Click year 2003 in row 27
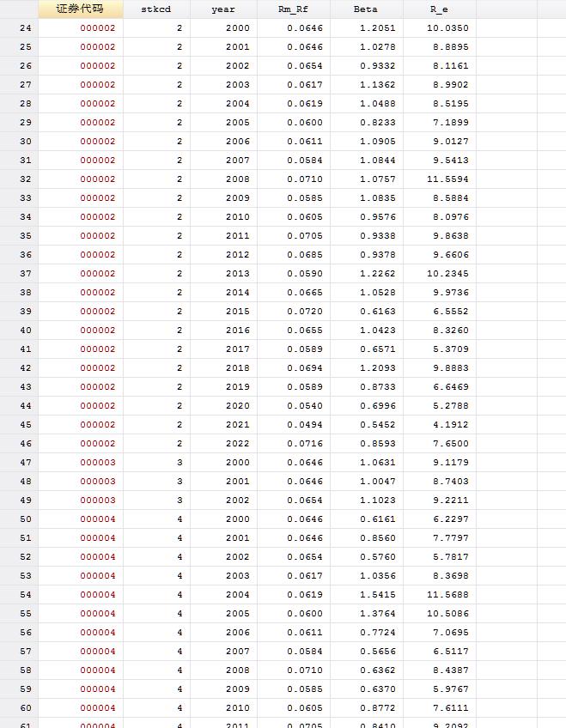 click(x=238, y=85)
